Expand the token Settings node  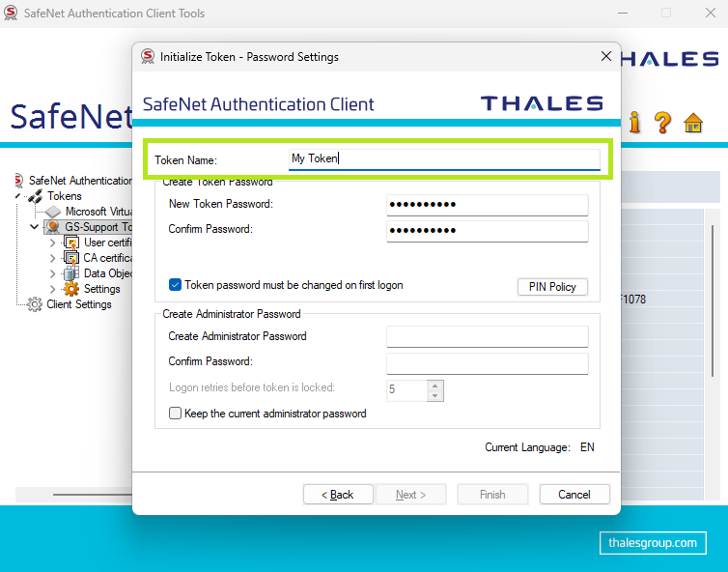click(x=52, y=289)
